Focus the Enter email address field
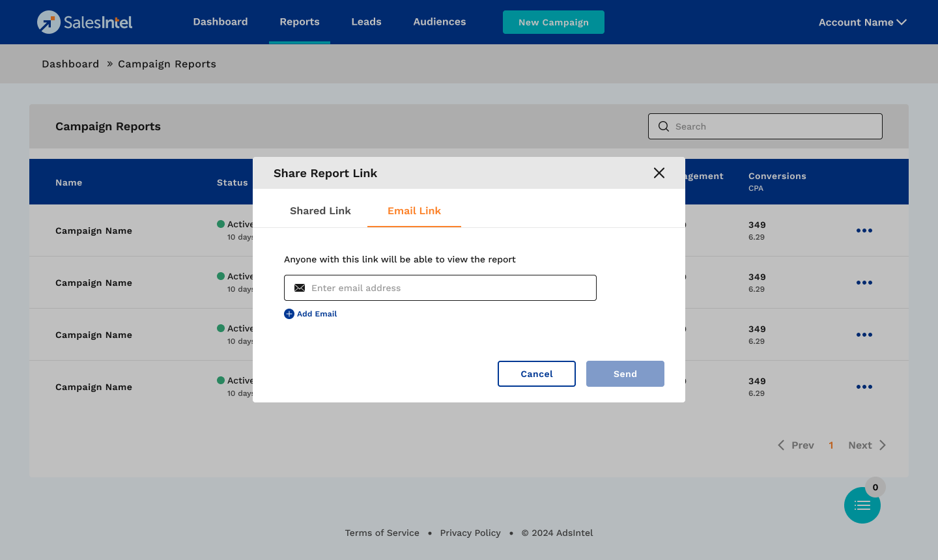 tap(449, 288)
